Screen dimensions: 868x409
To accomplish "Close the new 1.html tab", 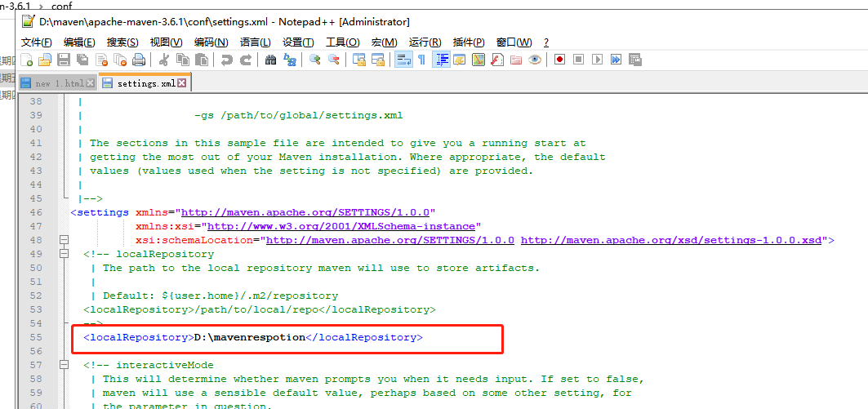I will click(91, 83).
